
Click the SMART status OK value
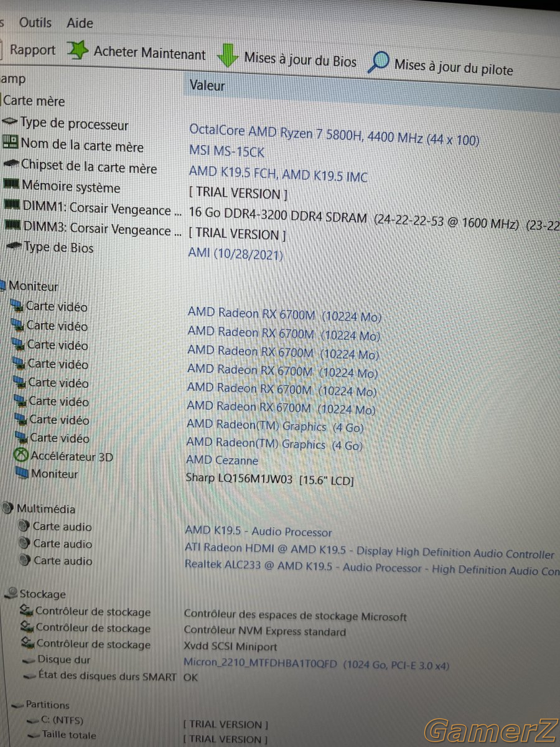pyautogui.click(x=190, y=677)
